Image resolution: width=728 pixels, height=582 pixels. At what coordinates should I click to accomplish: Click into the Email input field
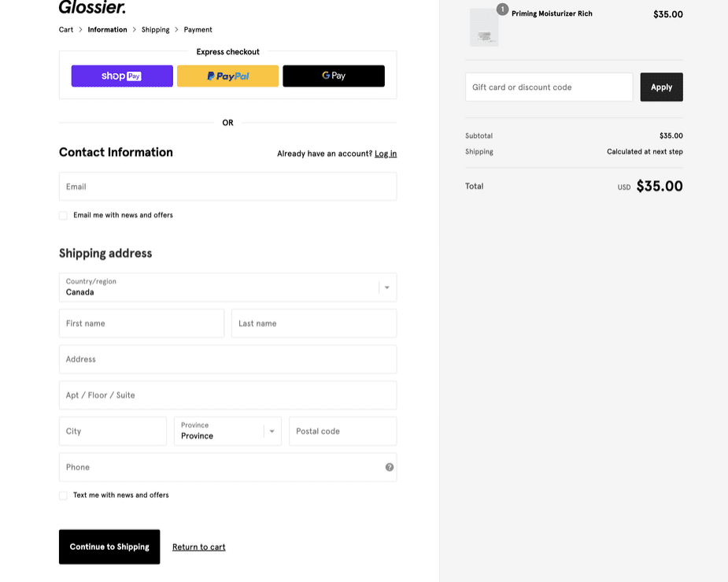click(227, 187)
